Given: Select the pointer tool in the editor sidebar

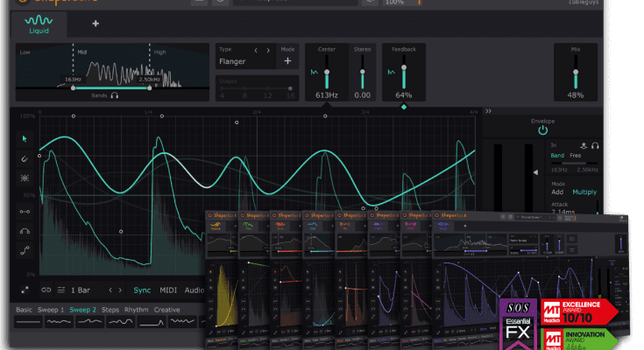Looking at the screenshot, I should (x=25, y=138).
